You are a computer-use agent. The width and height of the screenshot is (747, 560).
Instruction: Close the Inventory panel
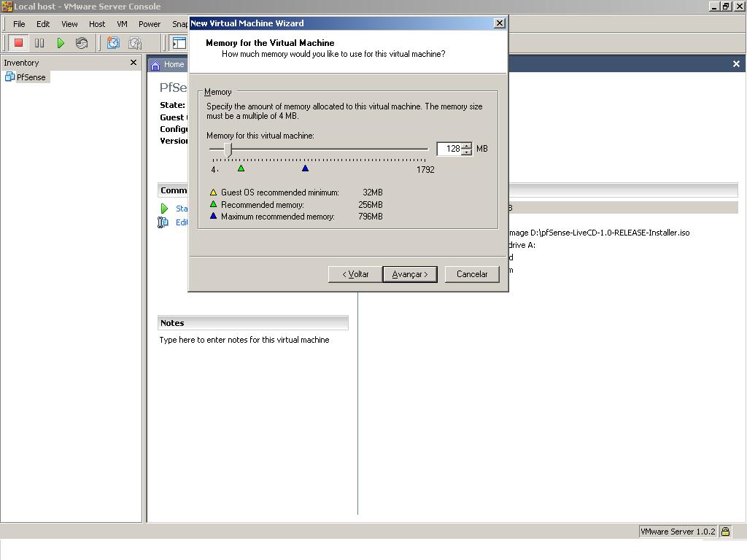click(133, 63)
